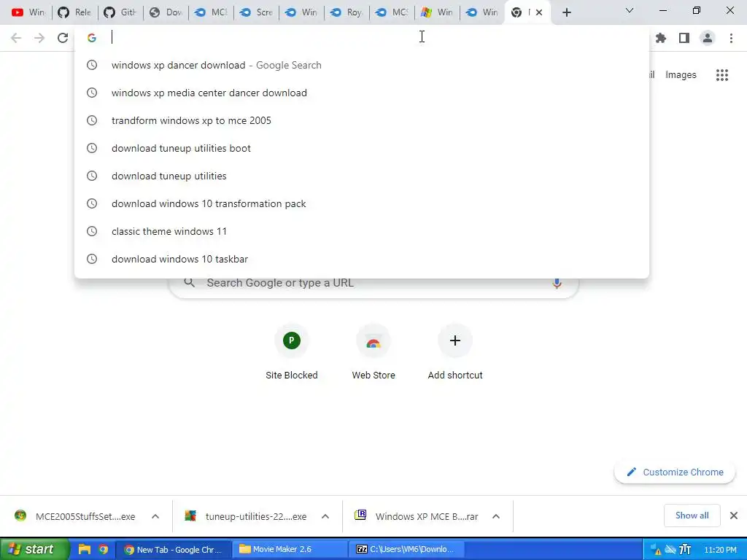Open the profile avatar icon
This screenshot has height=560, width=747.
pyautogui.click(x=708, y=38)
